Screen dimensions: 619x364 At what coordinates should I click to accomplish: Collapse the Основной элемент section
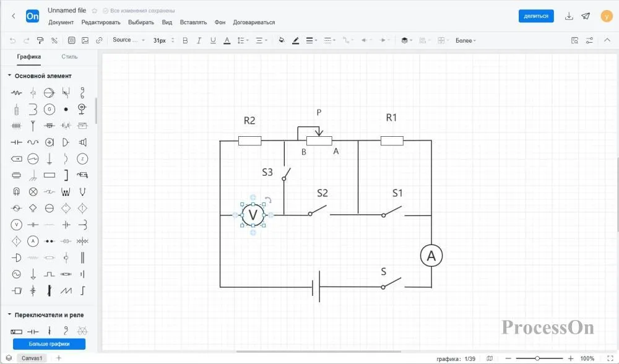(x=10, y=76)
